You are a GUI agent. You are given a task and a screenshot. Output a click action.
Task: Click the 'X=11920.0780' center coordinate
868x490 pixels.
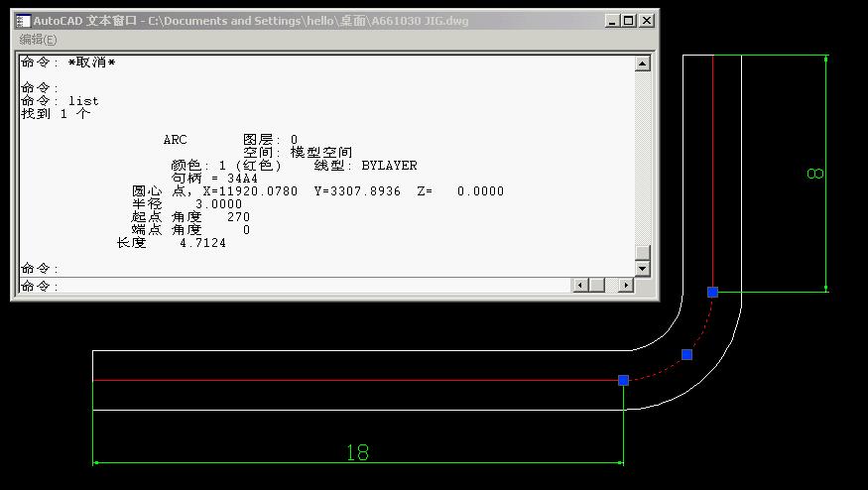(250, 191)
